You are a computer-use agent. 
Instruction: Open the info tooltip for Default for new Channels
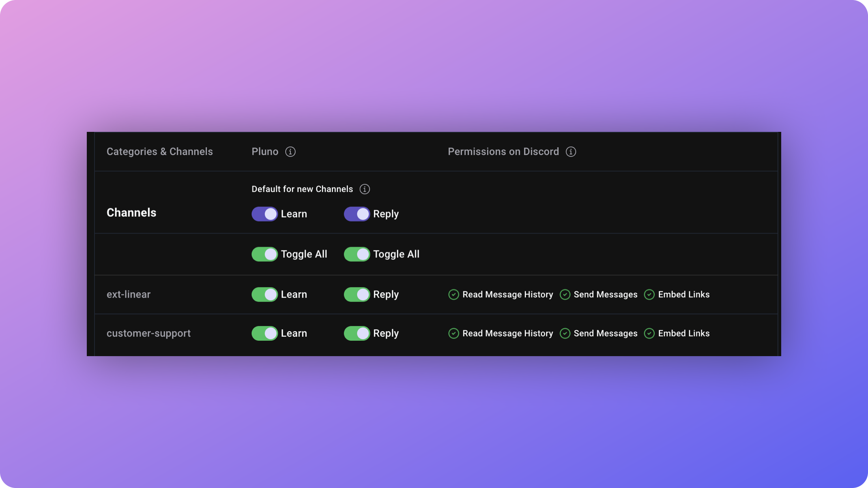pos(365,189)
